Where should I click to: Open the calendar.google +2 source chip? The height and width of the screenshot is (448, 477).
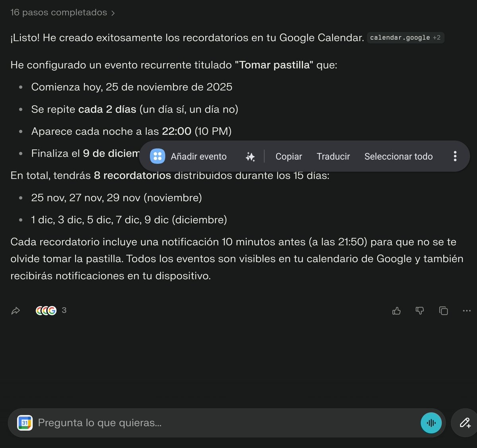(405, 38)
